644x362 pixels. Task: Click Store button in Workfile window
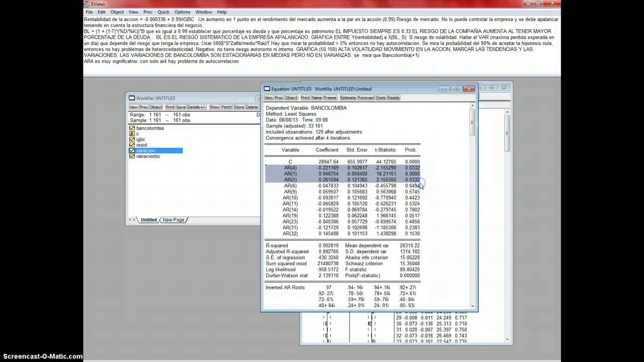tap(239, 107)
